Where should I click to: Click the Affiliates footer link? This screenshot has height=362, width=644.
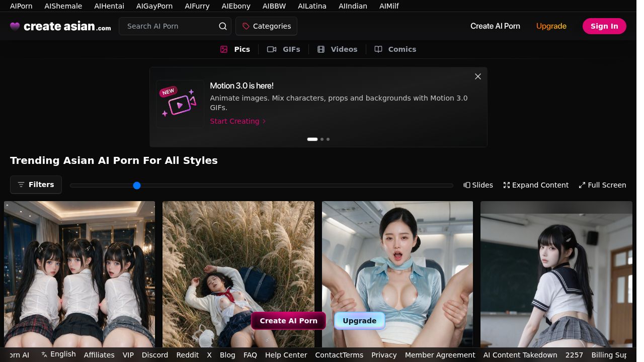(x=99, y=355)
